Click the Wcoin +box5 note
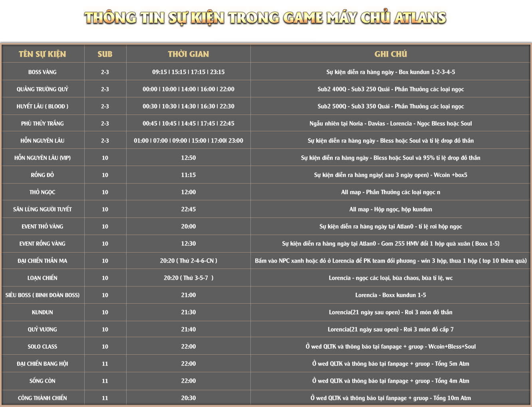 (391, 175)
